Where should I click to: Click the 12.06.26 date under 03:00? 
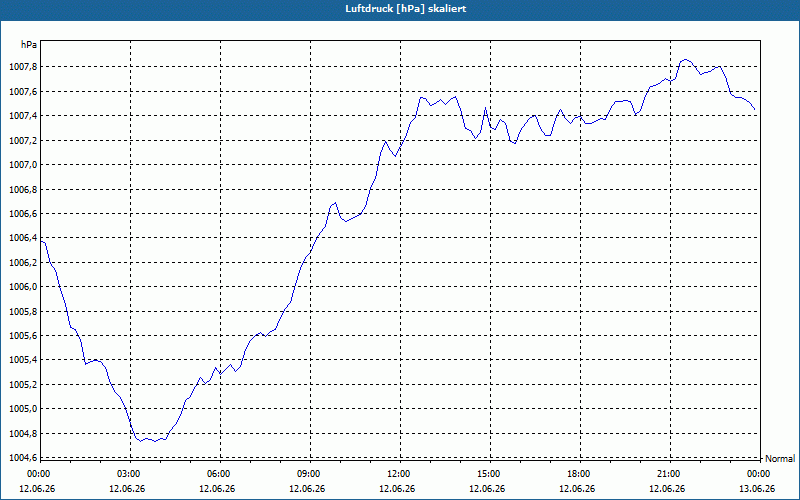coord(127,489)
